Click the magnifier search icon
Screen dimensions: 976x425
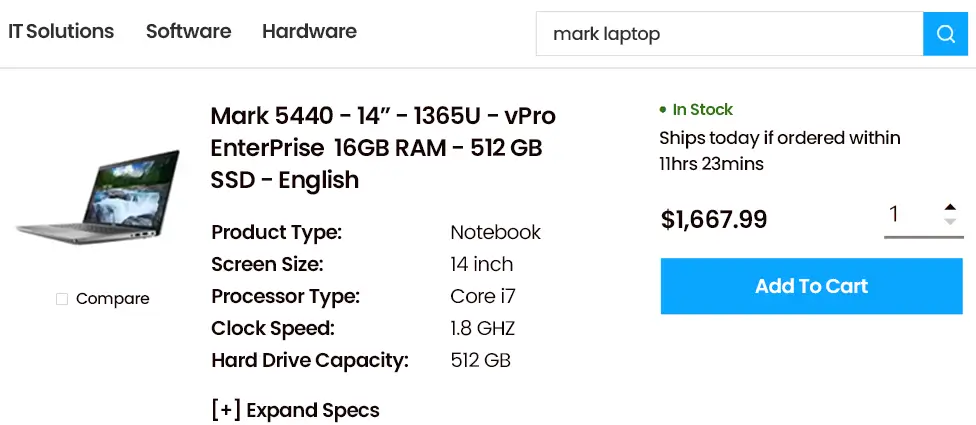946,34
